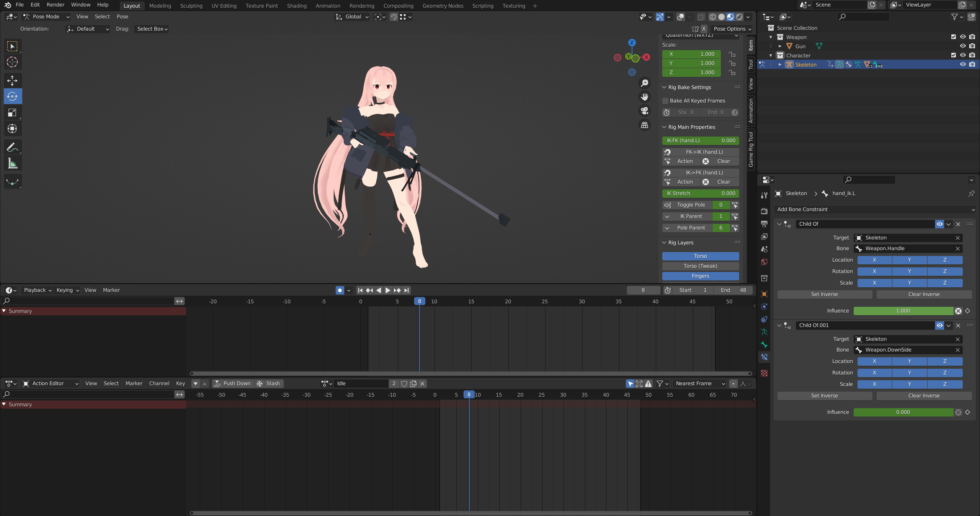This screenshot has height=516, width=980.
Task: Open Drag Select Box dropdown
Action: tap(152, 29)
